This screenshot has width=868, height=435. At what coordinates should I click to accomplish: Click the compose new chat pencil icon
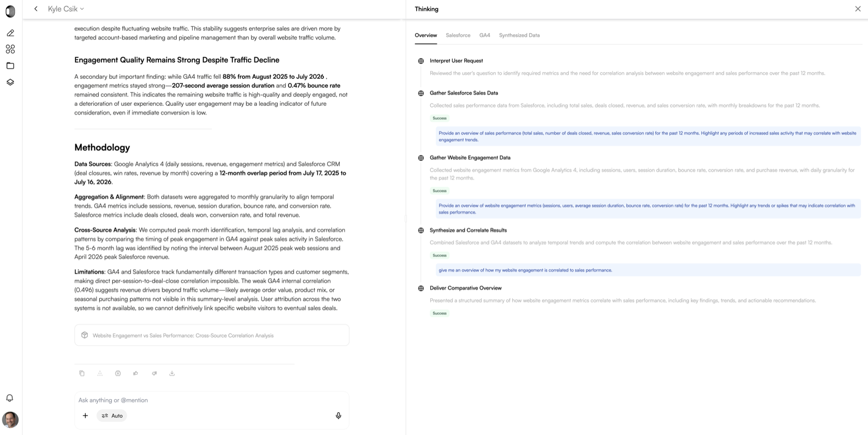tap(10, 33)
